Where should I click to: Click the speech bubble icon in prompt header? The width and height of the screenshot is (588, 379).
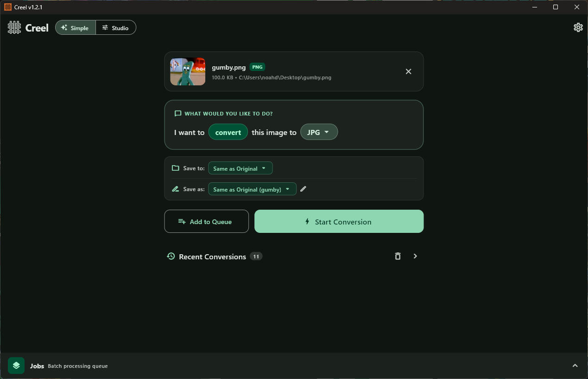click(178, 113)
